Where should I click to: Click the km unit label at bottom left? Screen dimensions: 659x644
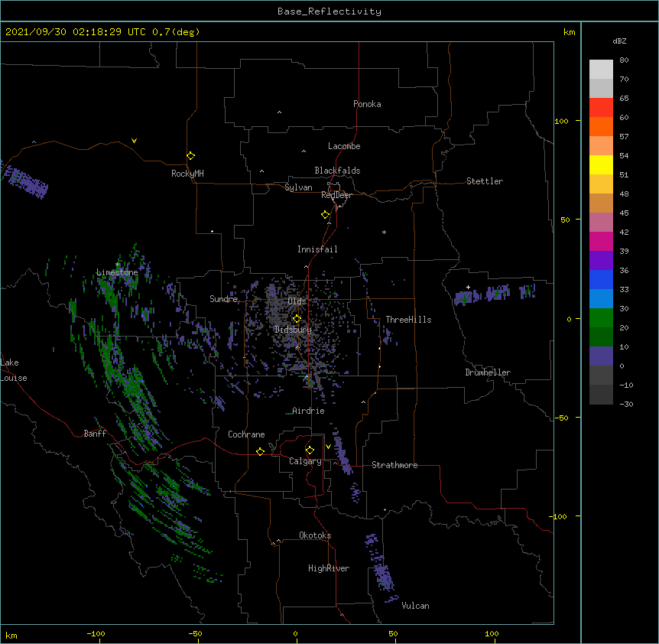tap(11, 635)
